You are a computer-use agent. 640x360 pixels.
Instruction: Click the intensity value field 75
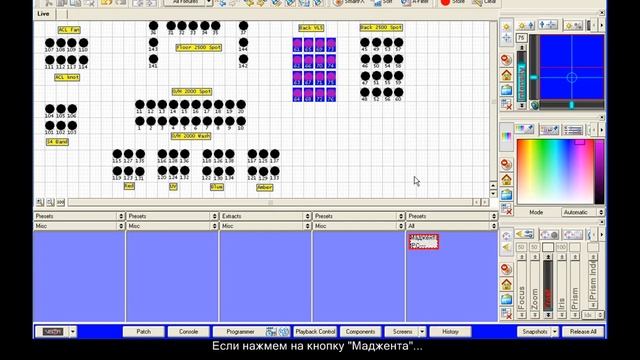[x=522, y=38]
